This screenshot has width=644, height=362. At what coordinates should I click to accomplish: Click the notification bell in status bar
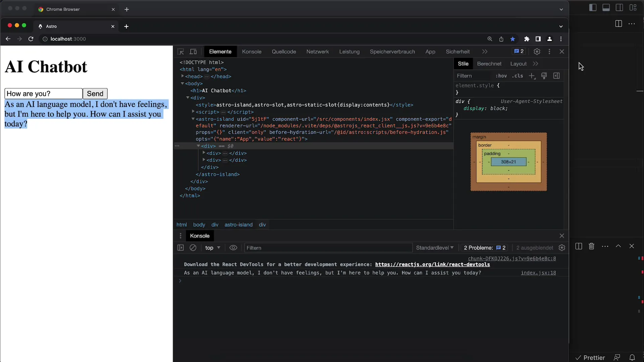point(632,358)
